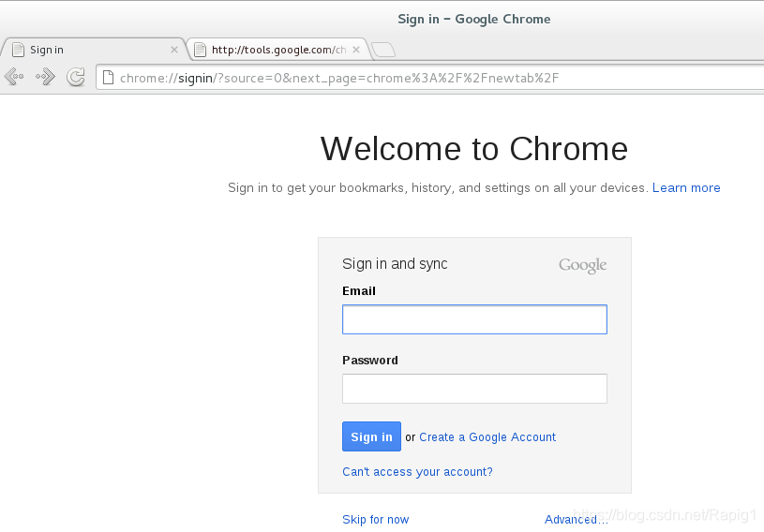Click the tools.google.com tab's page icon
This screenshot has height=532, width=764.
(x=200, y=50)
